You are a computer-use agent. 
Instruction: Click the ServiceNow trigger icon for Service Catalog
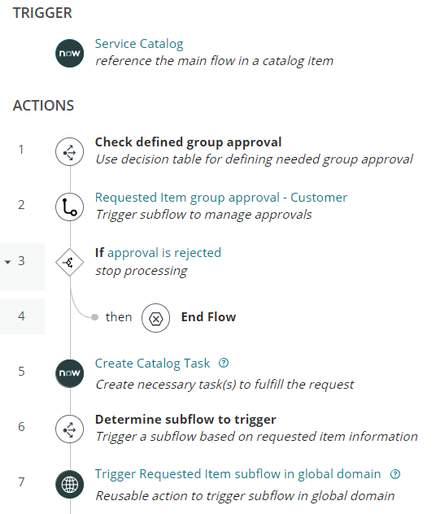pyautogui.click(x=69, y=53)
